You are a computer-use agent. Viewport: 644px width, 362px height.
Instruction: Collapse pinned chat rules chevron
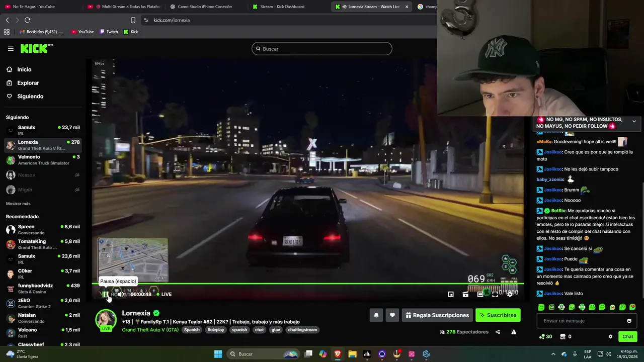pos(634,121)
